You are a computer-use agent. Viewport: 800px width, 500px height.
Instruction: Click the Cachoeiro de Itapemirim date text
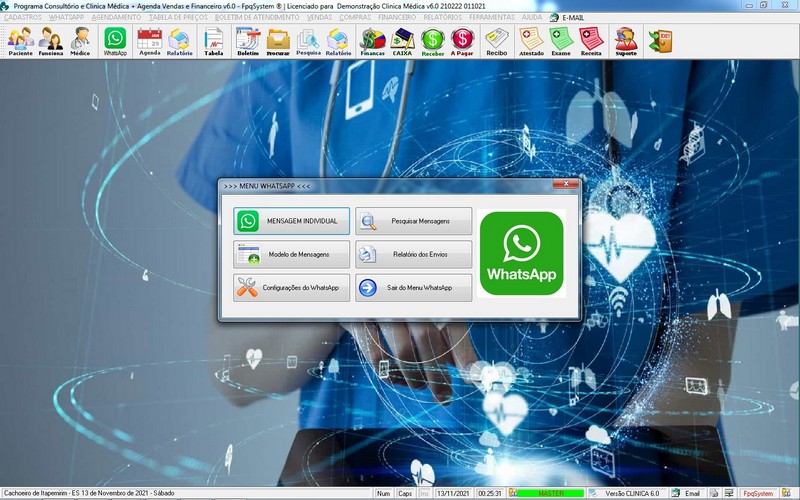point(89,493)
